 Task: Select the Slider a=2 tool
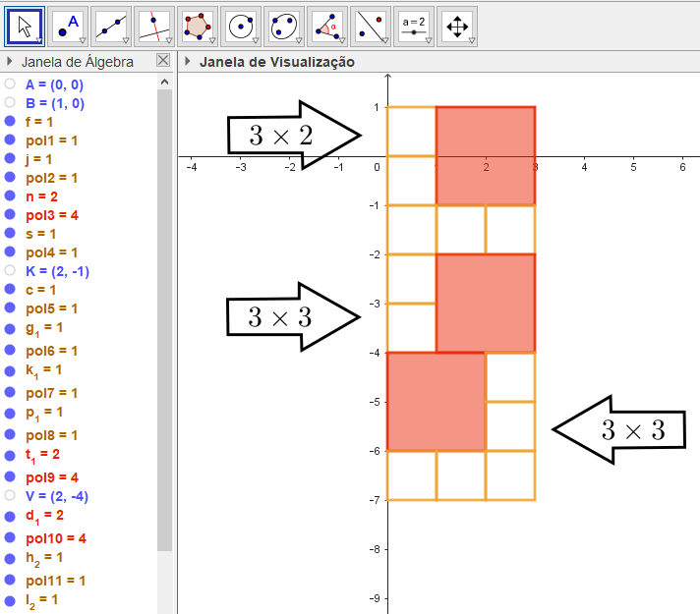click(x=414, y=26)
